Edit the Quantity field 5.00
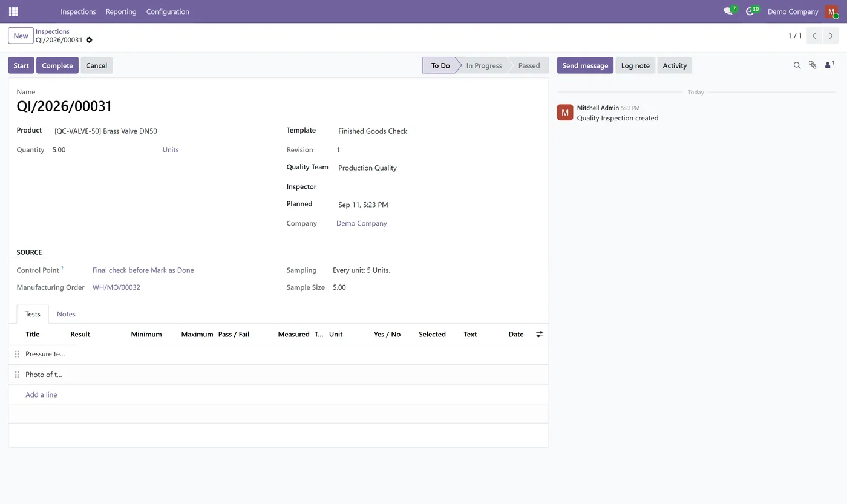847x504 pixels. pyautogui.click(x=106, y=149)
